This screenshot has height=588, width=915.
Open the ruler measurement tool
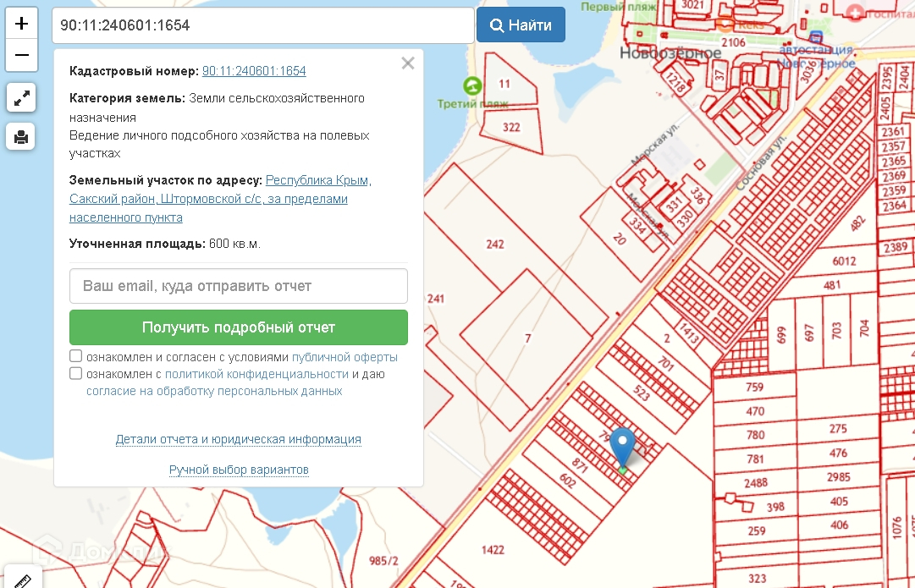point(20,580)
